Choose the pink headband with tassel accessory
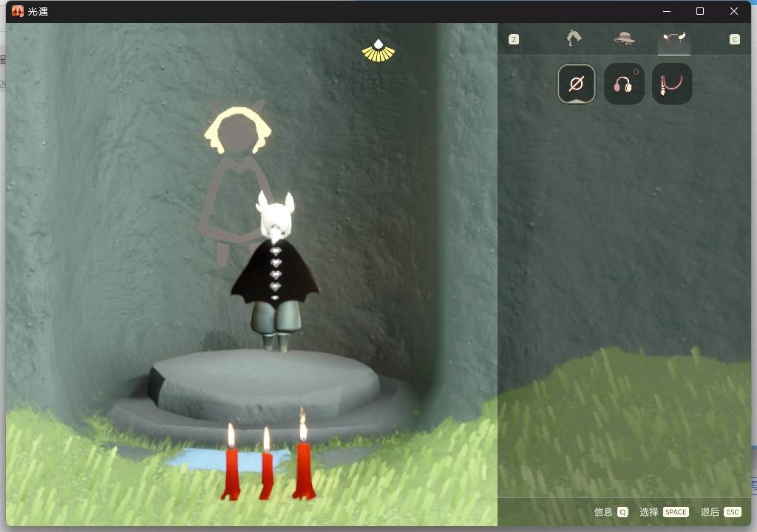Screen dimensions: 757x532 tap(672, 83)
